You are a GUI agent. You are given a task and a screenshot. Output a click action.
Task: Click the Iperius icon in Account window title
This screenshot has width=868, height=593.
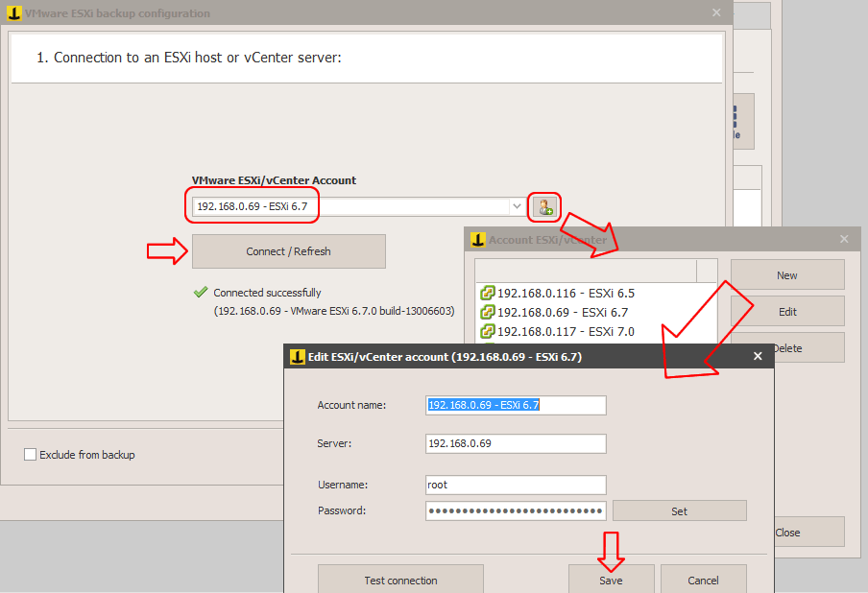[478, 240]
